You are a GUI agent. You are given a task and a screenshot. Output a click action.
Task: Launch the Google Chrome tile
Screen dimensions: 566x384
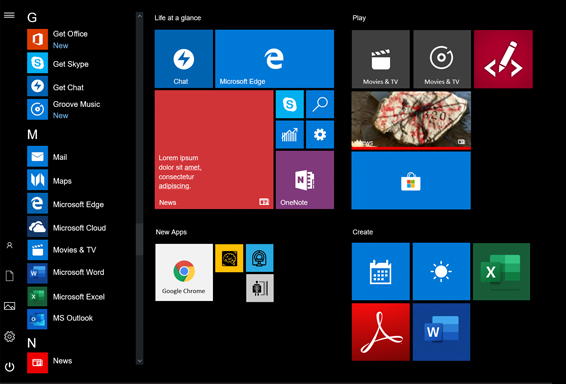pos(184,272)
